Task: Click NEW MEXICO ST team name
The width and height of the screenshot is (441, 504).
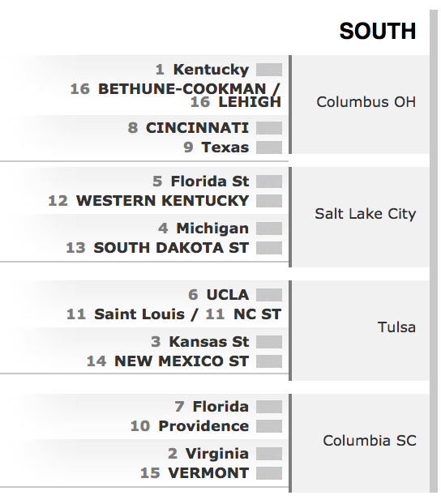Action: pos(182,361)
